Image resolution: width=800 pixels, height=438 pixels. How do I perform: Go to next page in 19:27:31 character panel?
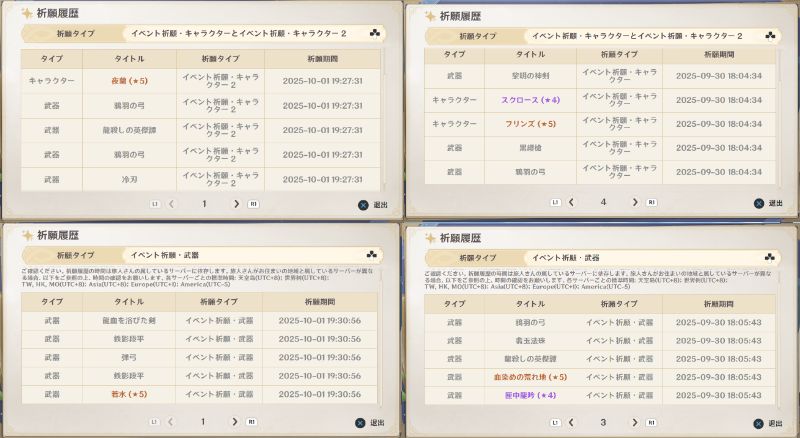236,204
